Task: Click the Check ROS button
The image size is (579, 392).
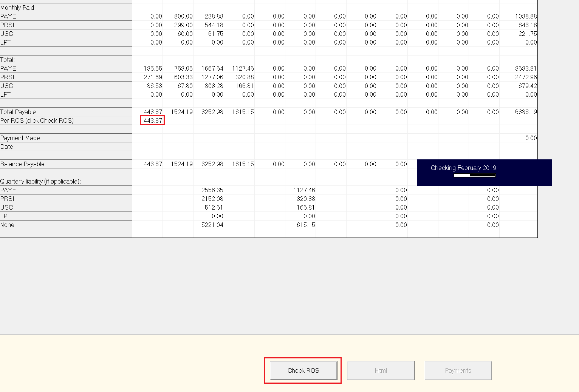Action: coord(303,370)
